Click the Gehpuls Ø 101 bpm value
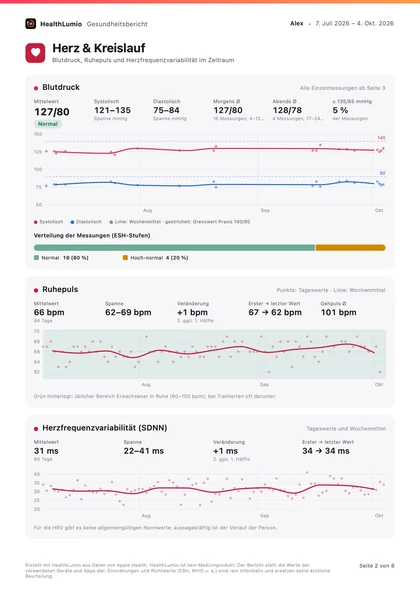420x595 pixels. point(338,313)
